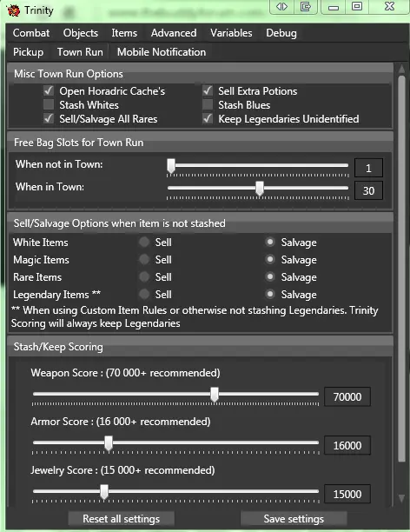Open the Advanced tab
410x532 pixels.
point(174,33)
